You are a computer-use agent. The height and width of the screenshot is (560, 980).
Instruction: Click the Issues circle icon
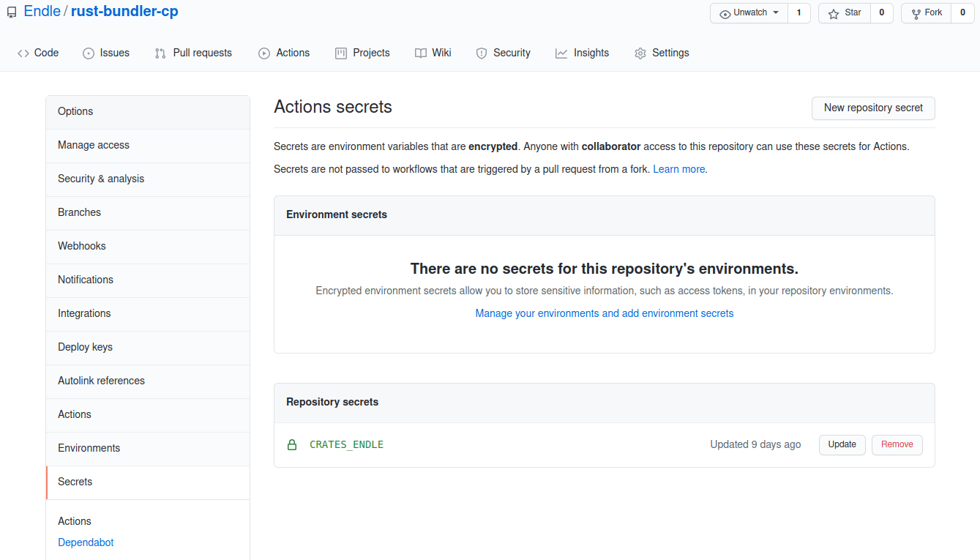coord(89,53)
